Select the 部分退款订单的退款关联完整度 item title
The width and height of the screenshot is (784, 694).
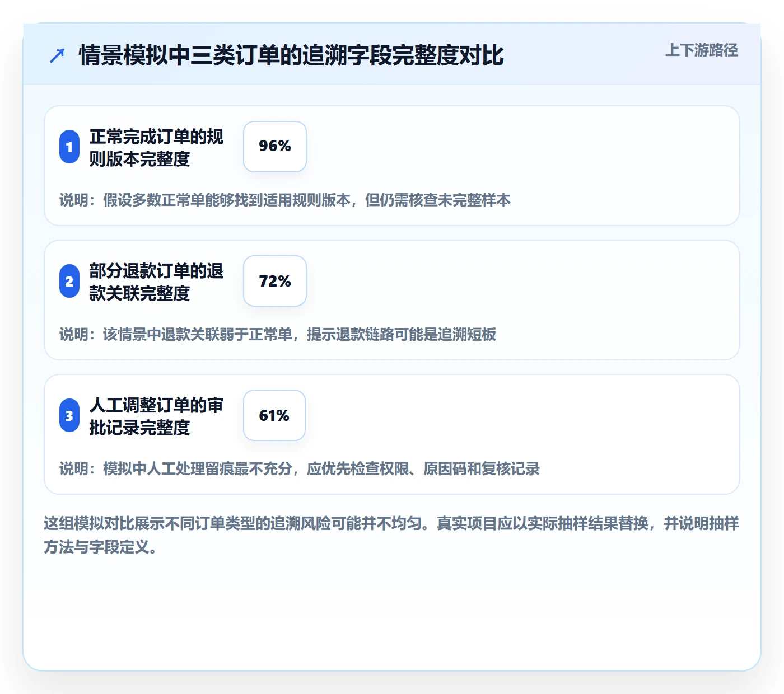tap(156, 282)
